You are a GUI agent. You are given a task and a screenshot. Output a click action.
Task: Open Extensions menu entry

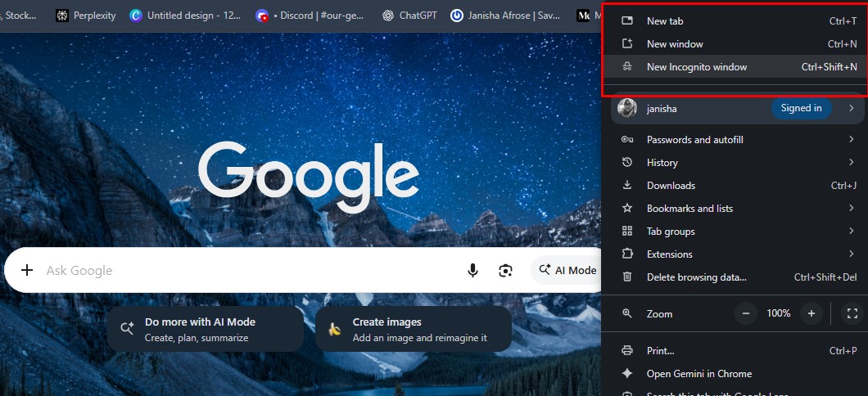click(734, 254)
